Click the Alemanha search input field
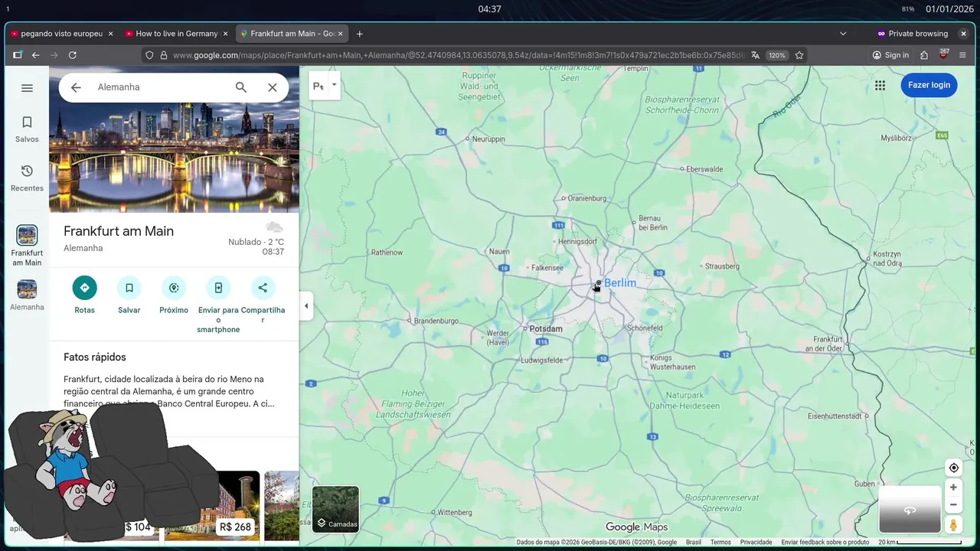 (161, 87)
